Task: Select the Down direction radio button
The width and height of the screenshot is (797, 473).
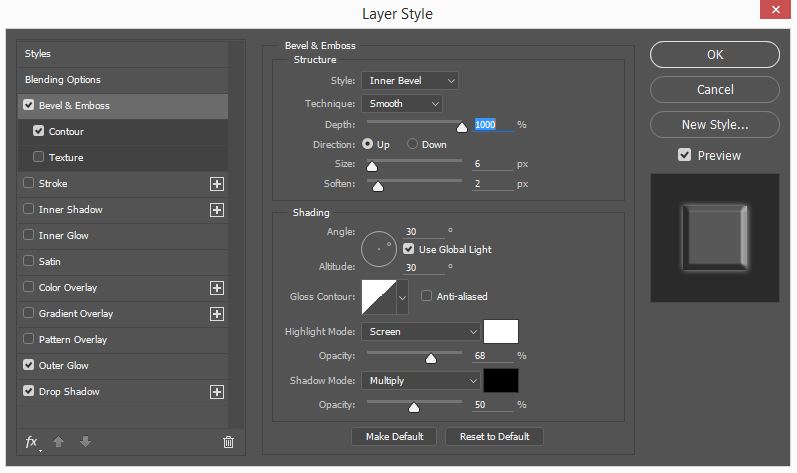Action: pyautogui.click(x=412, y=144)
